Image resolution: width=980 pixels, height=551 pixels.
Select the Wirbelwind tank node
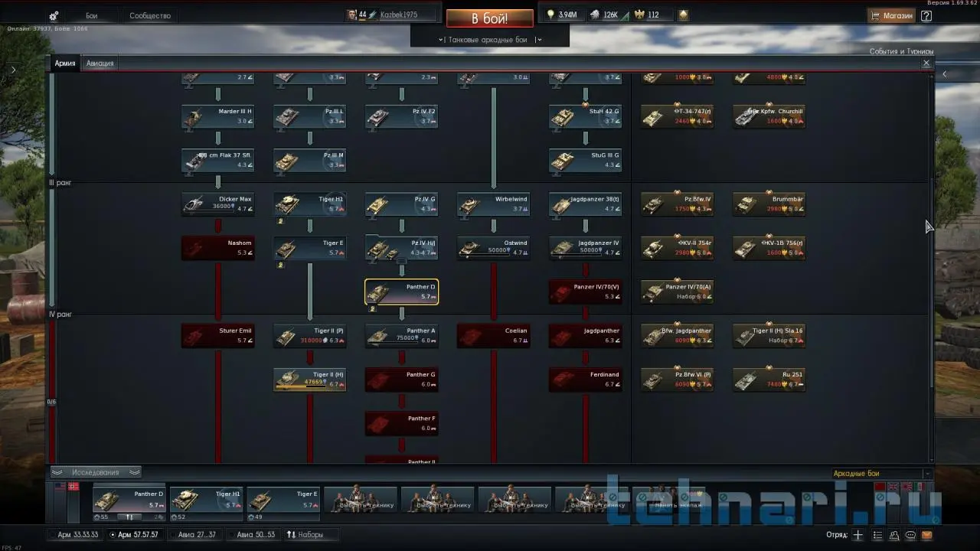click(494, 204)
